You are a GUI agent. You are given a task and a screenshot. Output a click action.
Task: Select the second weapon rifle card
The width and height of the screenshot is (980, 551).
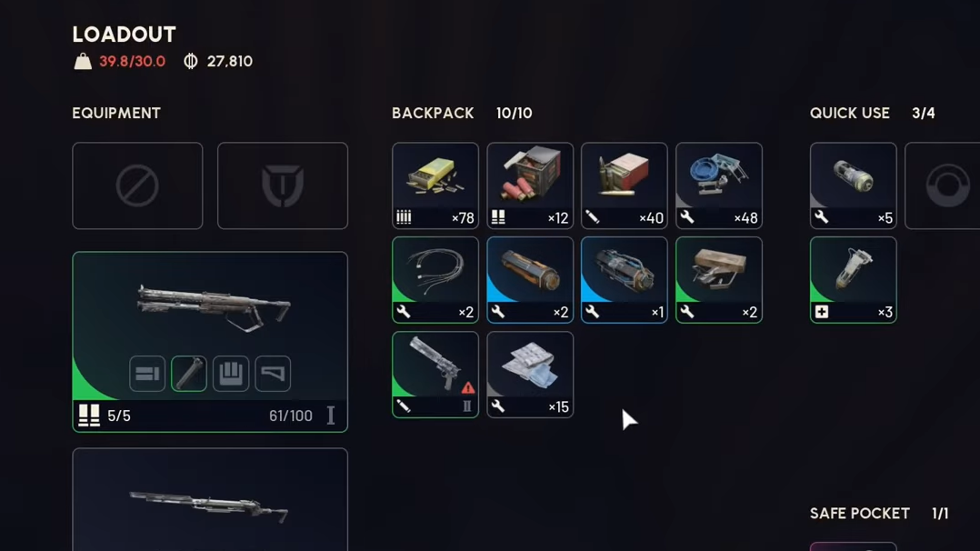tap(210, 499)
